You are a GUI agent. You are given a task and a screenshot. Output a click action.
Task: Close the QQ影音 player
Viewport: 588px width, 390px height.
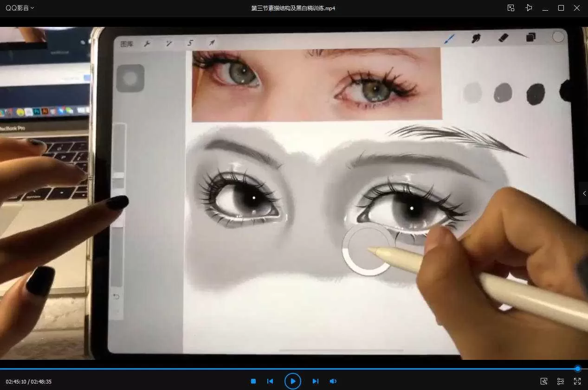point(577,8)
